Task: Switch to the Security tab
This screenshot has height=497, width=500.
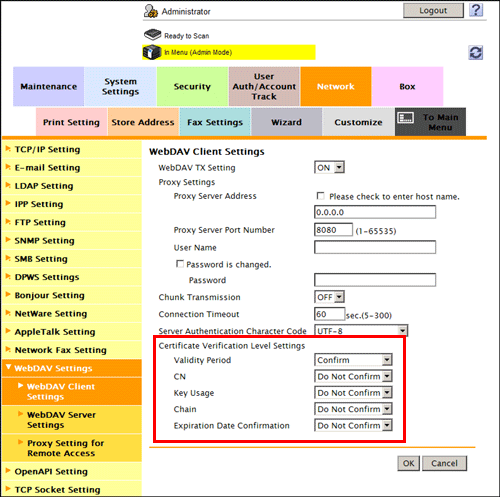Action: (192, 86)
